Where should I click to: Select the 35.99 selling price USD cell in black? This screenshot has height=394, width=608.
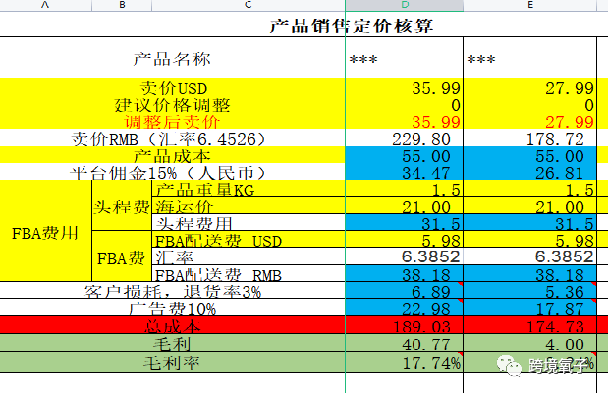404,88
